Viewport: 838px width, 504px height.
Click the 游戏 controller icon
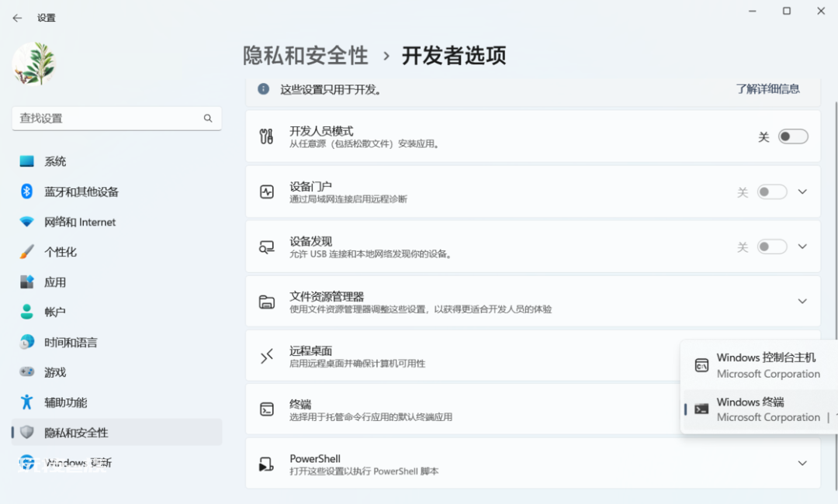coord(26,371)
